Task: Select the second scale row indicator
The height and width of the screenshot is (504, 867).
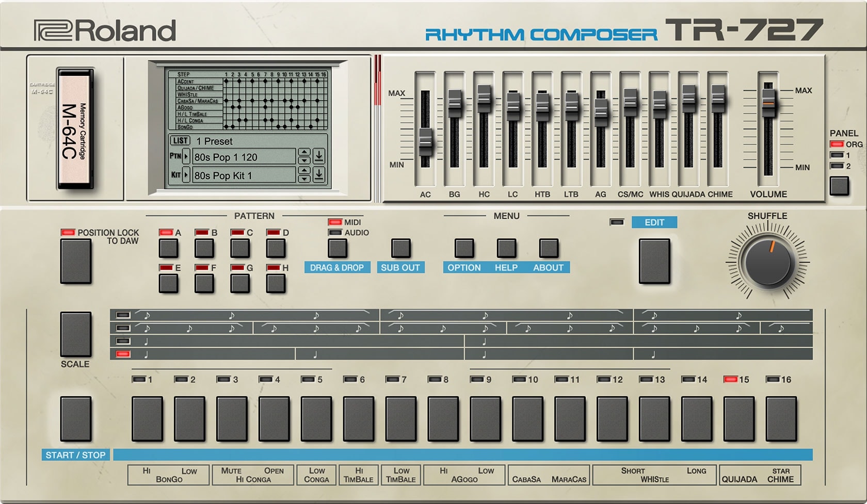Action: 123,328
